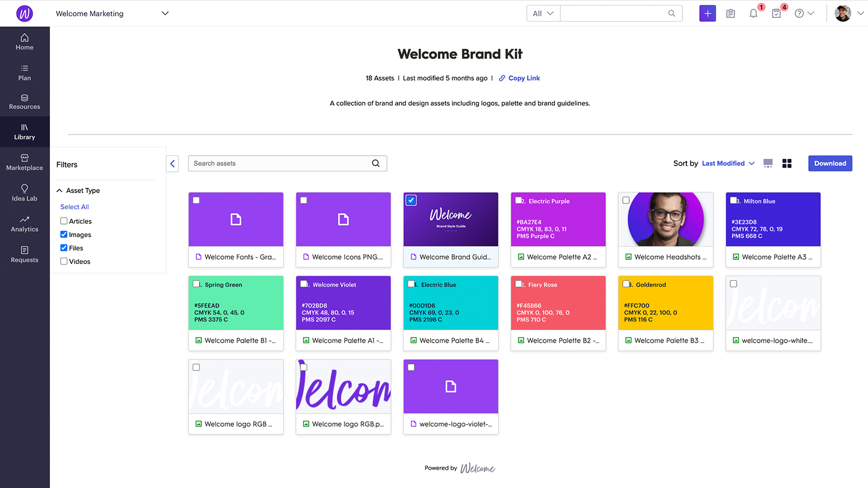The image size is (868, 488).
Task: Expand the chevron next to profile avatar
Action: click(x=860, y=14)
